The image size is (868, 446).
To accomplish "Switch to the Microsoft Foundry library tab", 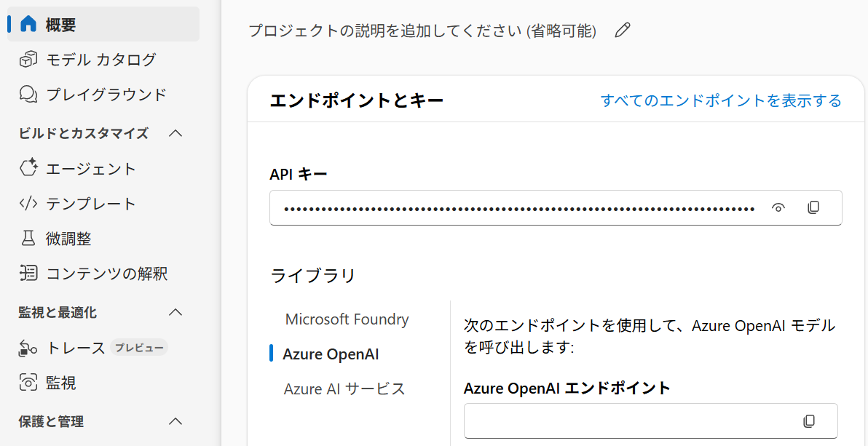I will [347, 319].
